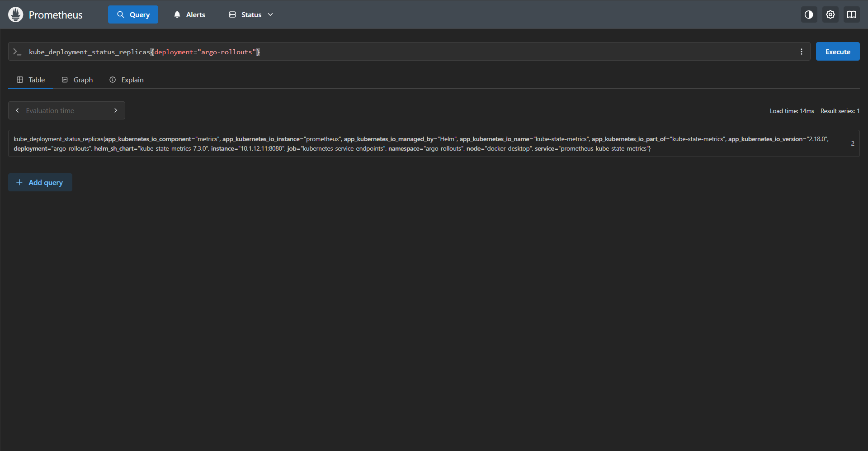This screenshot has width=868, height=451.
Task: Open the settings gear icon
Action: (830, 14)
